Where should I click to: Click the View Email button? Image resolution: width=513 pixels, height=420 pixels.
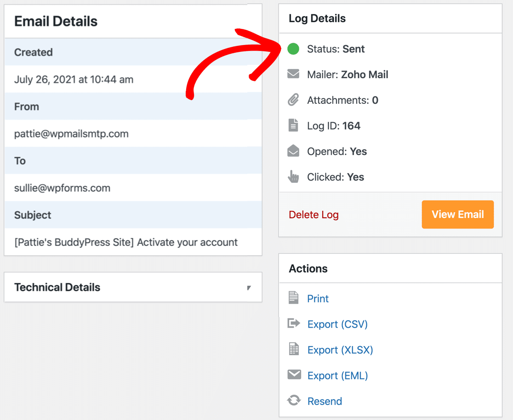(x=457, y=214)
